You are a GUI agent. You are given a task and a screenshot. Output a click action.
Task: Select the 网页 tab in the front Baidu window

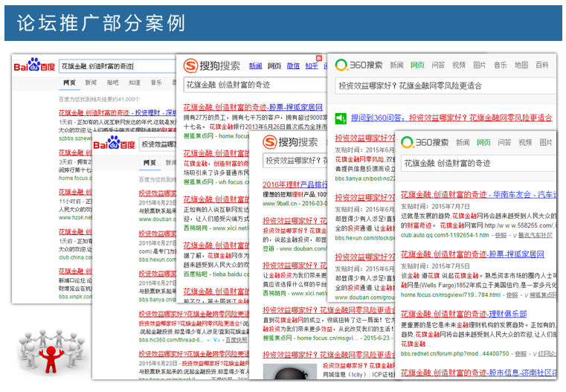click(149, 162)
